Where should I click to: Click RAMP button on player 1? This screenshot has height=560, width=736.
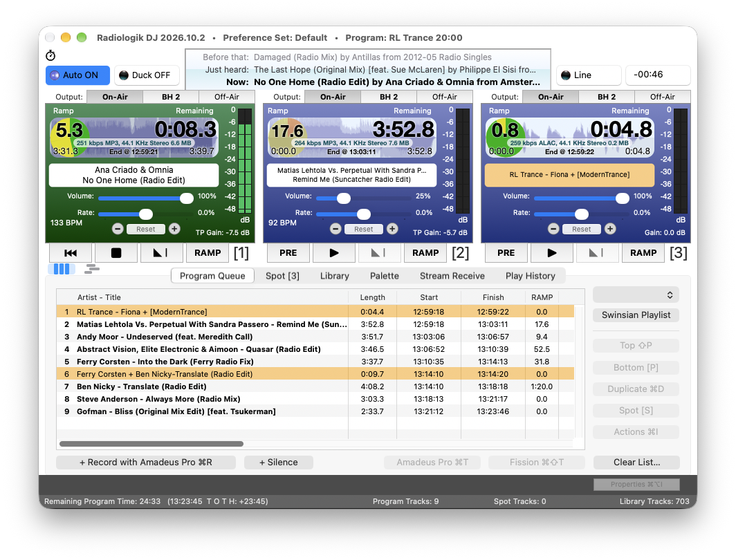point(208,253)
